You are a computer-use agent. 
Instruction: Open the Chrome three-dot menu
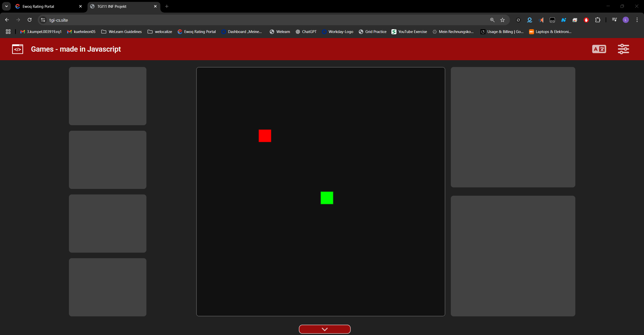pos(637,20)
